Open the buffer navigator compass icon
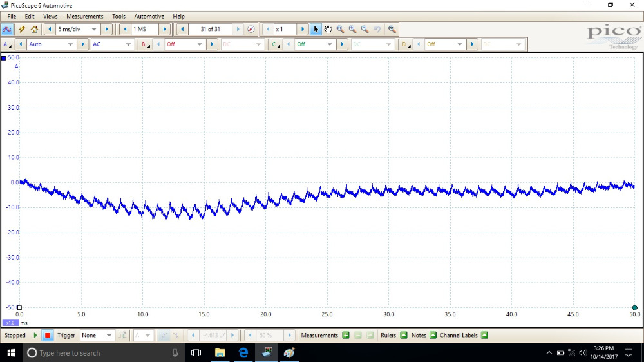 [x=251, y=29]
